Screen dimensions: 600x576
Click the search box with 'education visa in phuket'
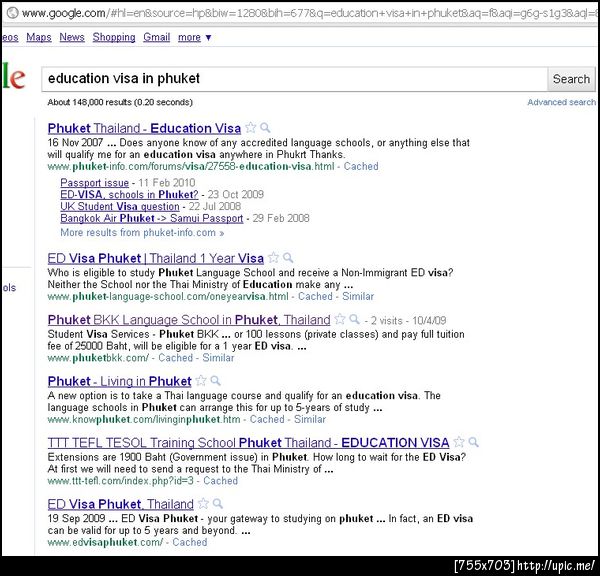pos(294,79)
